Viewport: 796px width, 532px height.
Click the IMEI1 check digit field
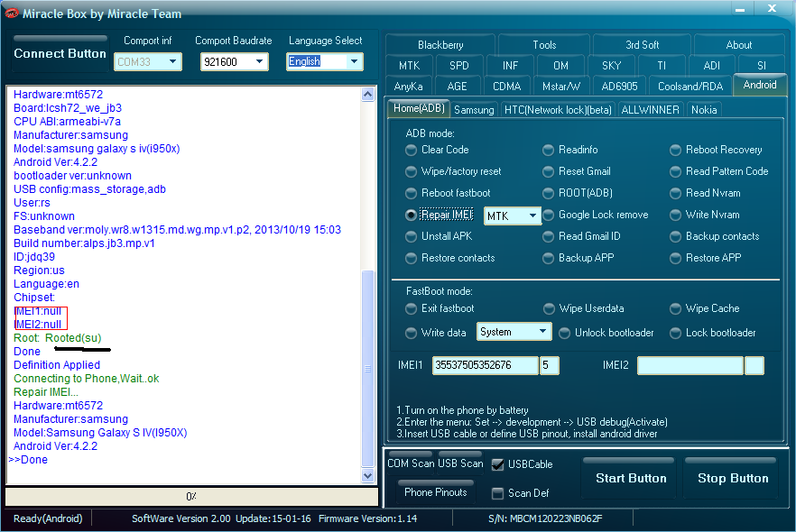549,365
